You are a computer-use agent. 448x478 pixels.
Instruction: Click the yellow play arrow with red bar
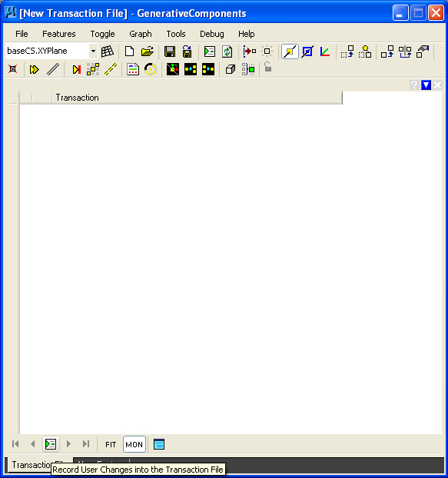[x=77, y=69]
